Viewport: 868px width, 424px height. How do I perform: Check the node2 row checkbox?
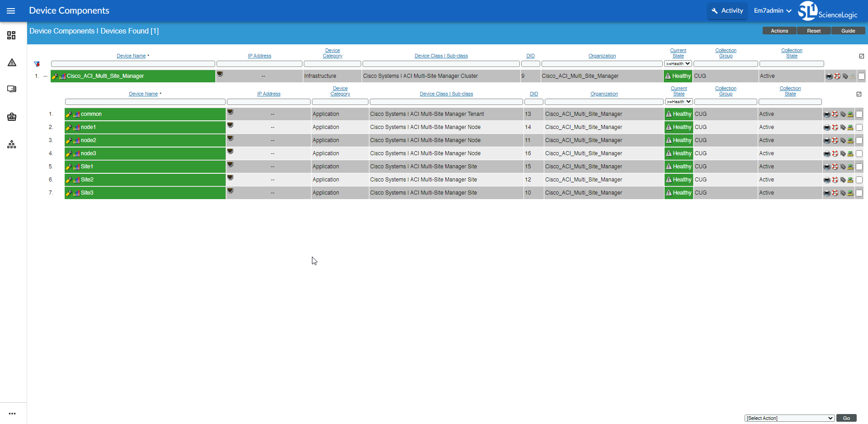(859, 141)
